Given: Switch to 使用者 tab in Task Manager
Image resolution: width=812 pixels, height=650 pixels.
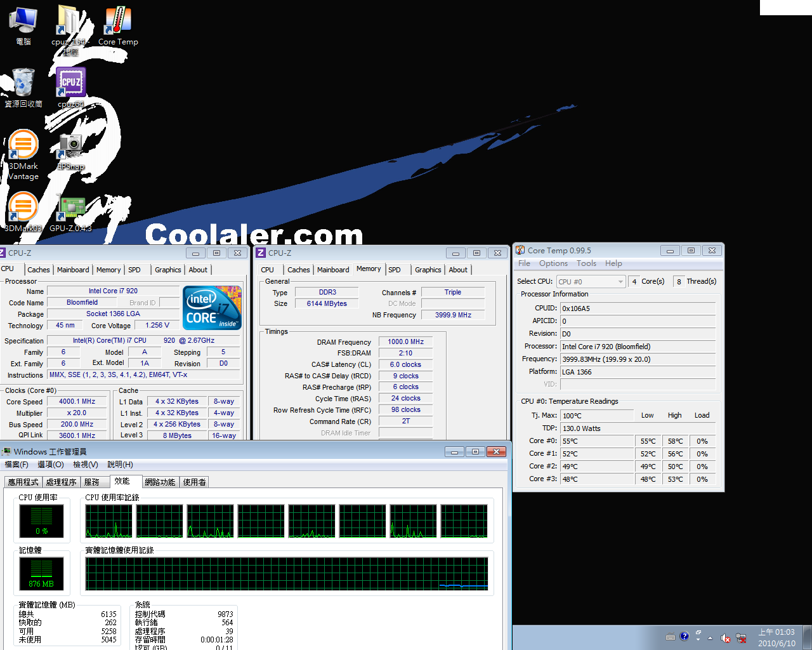Looking at the screenshot, I should 195,482.
